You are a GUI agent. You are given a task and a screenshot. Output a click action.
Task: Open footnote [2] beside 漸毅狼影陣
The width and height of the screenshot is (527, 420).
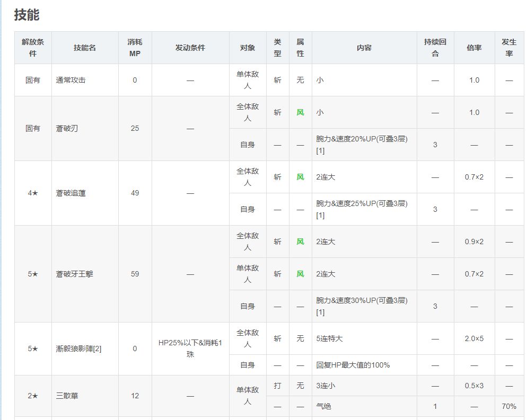tap(97, 348)
